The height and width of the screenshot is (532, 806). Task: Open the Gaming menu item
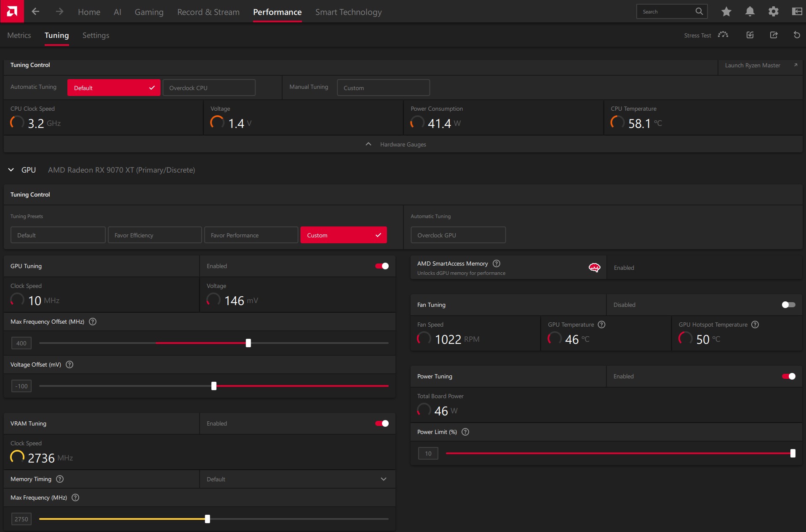tap(149, 12)
